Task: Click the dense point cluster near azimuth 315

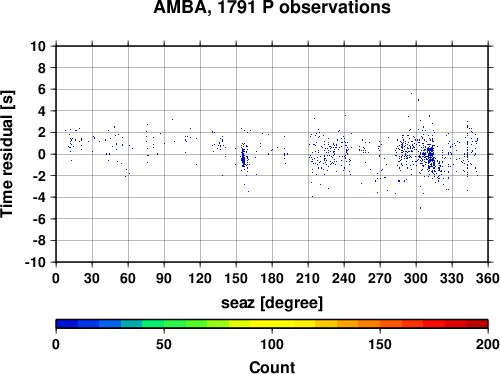Action: coord(431,156)
